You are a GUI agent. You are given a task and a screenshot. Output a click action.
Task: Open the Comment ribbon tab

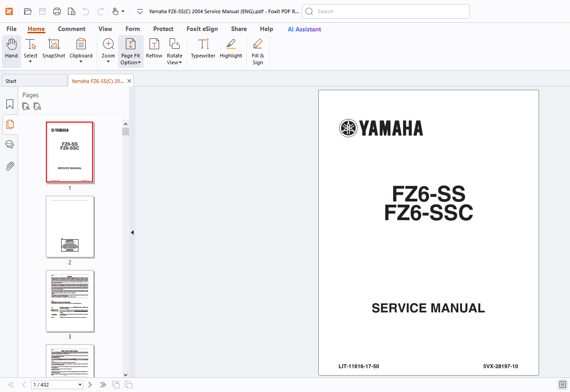click(72, 29)
